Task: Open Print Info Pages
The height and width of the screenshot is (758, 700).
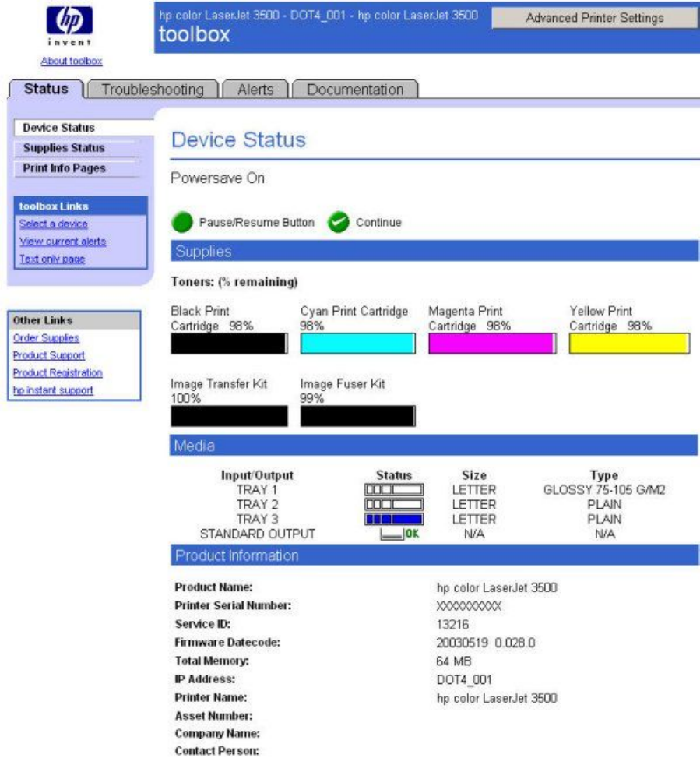Action: point(77,168)
